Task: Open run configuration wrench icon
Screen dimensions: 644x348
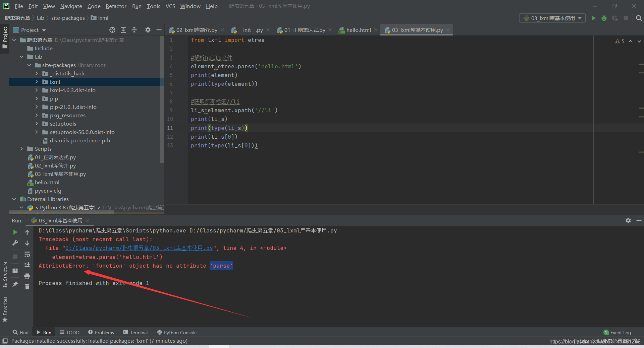Action: (15, 243)
